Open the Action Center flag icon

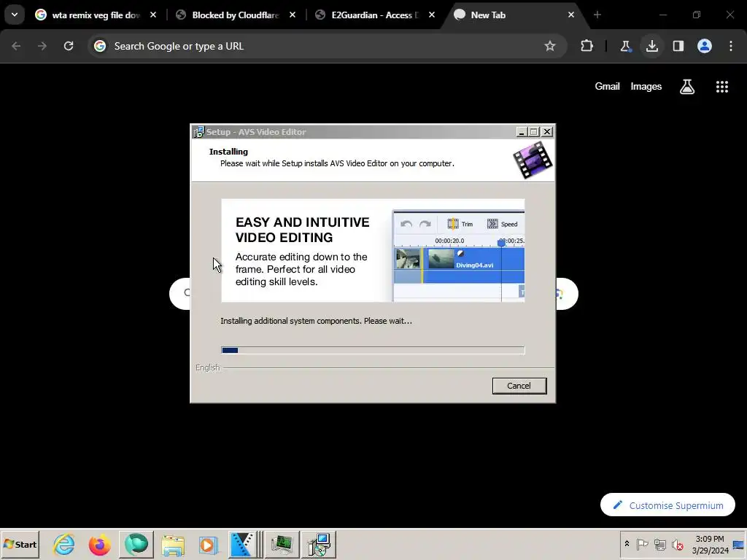pyautogui.click(x=642, y=544)
